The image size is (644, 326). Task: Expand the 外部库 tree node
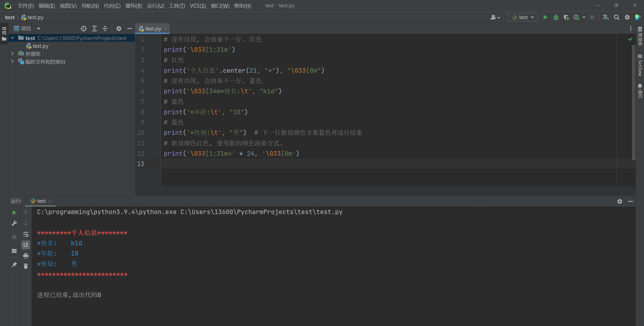point(12,54)
